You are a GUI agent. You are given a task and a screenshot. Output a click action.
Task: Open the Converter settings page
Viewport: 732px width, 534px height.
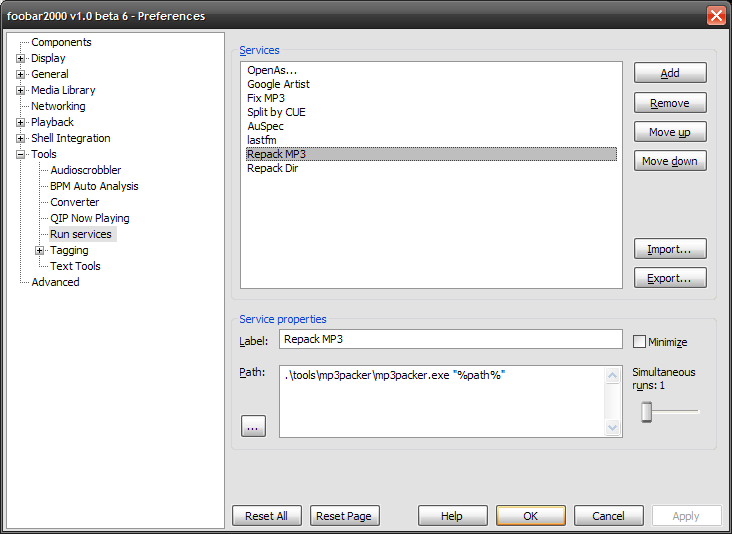(x=75, y=202)
